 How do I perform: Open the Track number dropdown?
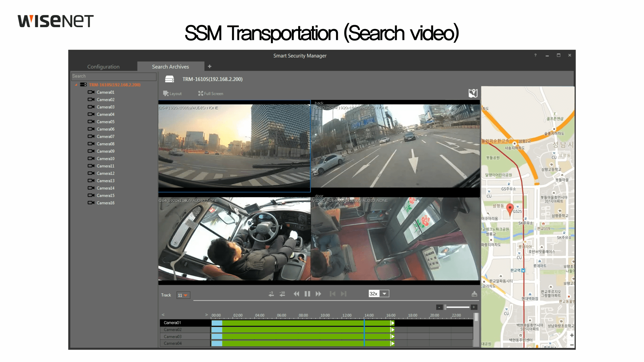pyautogui.click(x=183, y=295)
